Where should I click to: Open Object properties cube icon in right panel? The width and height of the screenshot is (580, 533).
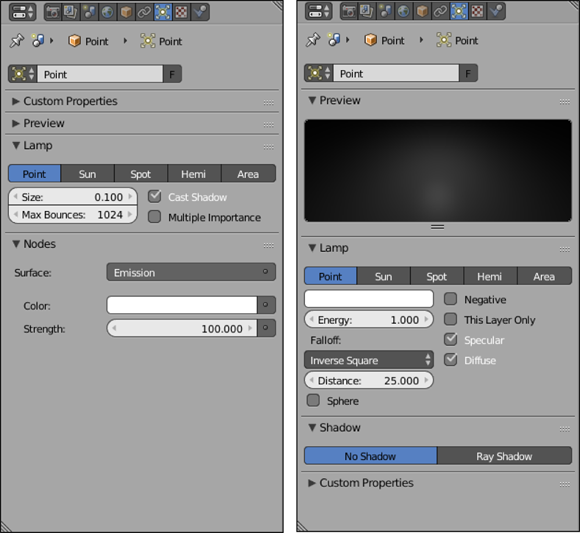(422, 11)
